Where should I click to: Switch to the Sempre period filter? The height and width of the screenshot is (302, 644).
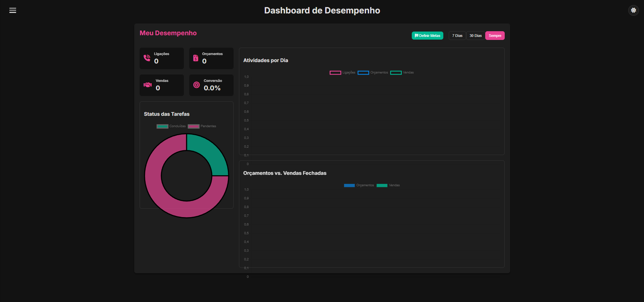pyautogui.click(x=495, y=36)
